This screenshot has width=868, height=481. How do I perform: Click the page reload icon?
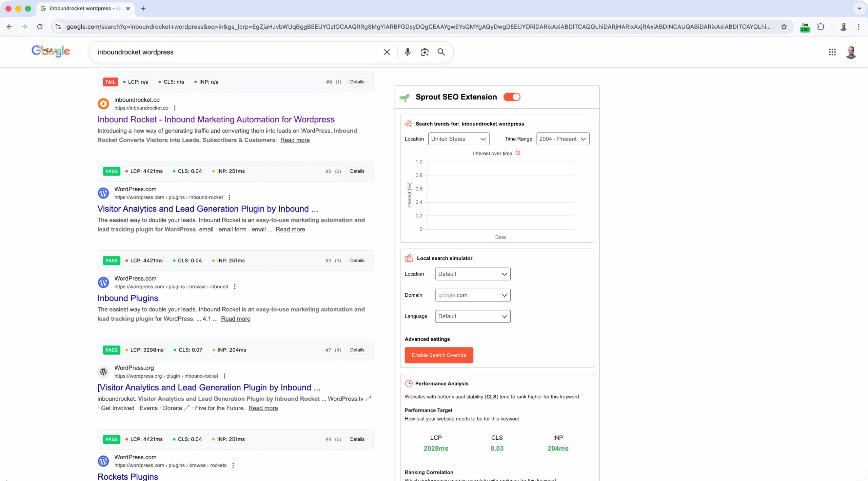(40, 27)
